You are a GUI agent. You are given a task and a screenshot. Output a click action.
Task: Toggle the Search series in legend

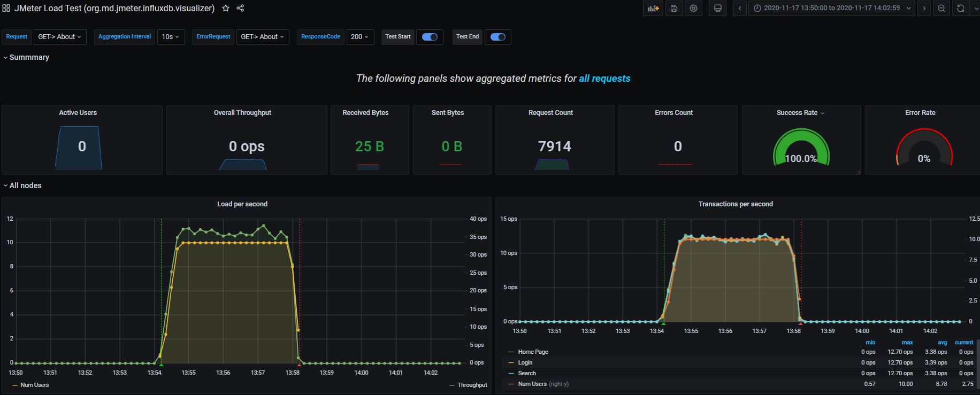click(x=527, y=374)
